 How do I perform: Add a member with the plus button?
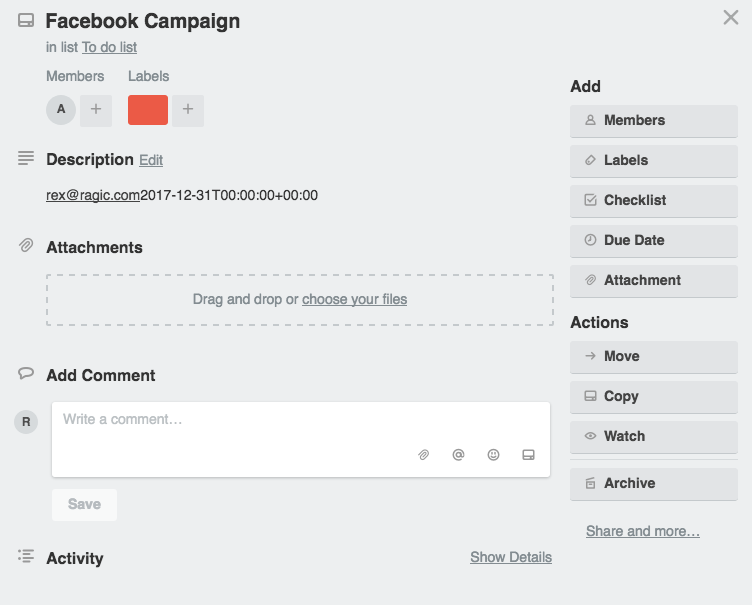(96, 110)
